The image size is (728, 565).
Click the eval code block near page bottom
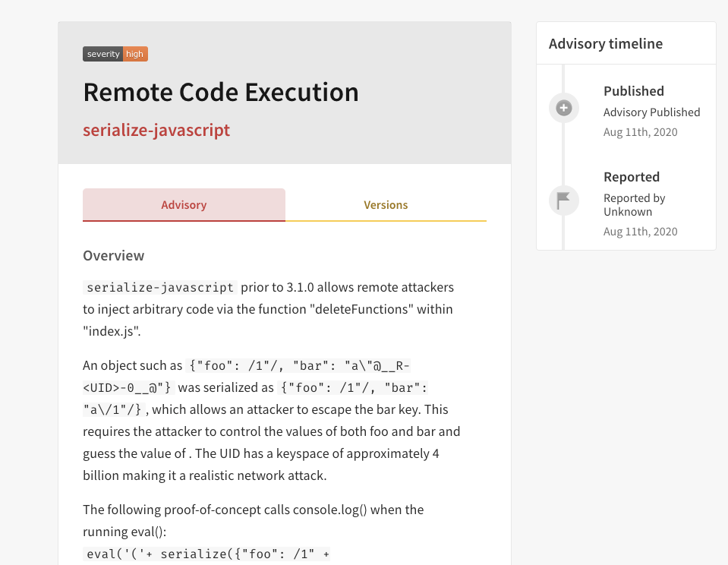tap(209, 554)
